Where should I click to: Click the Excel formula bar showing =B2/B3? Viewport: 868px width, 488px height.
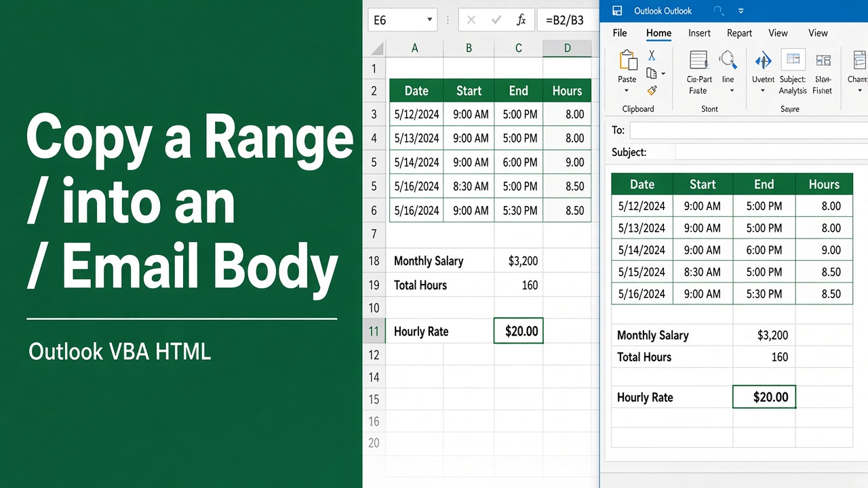[x=568, y=20]
